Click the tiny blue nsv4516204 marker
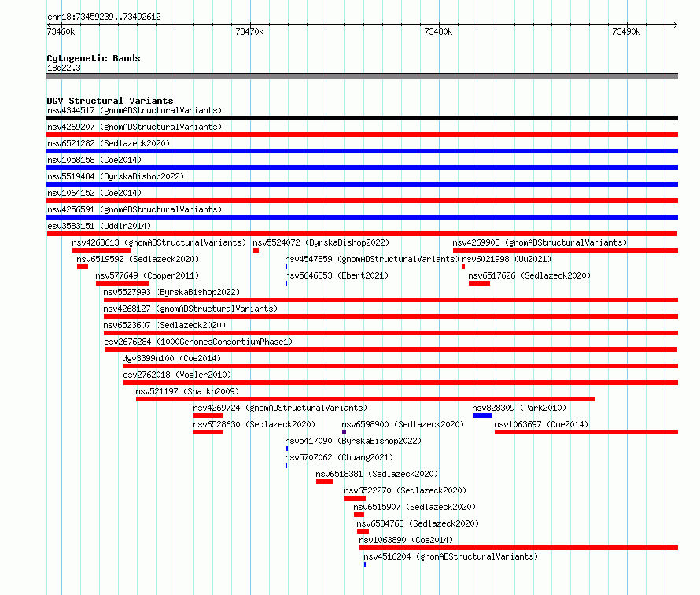Screen dimensions: 700x595 tap(365, 564)
